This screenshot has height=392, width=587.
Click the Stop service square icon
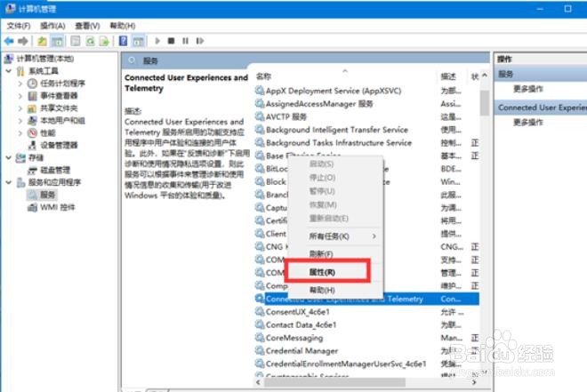pos(171,41)
